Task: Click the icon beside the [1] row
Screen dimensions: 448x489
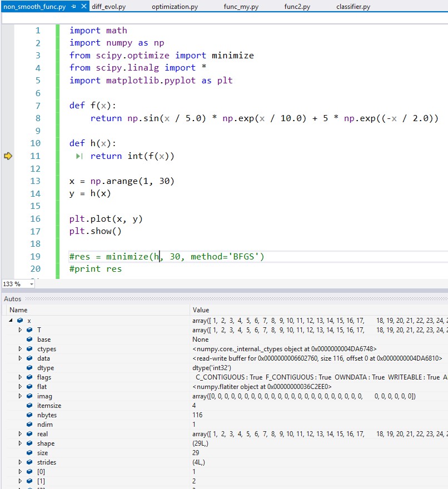Action: tap(29, 481)
